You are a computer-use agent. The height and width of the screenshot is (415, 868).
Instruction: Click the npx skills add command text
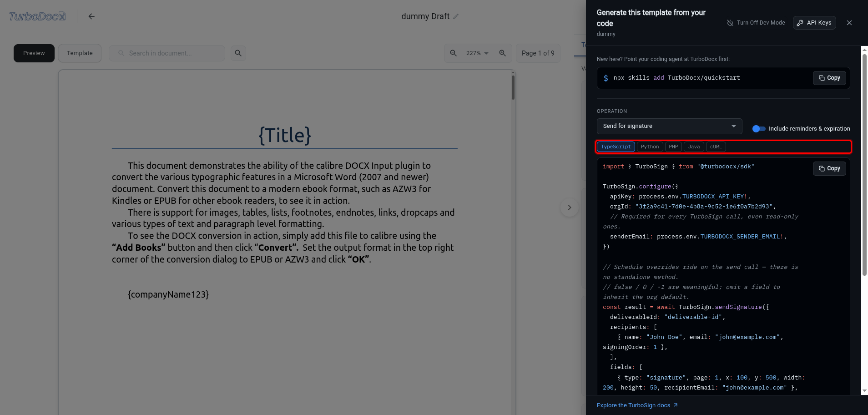tap(676, 78)
